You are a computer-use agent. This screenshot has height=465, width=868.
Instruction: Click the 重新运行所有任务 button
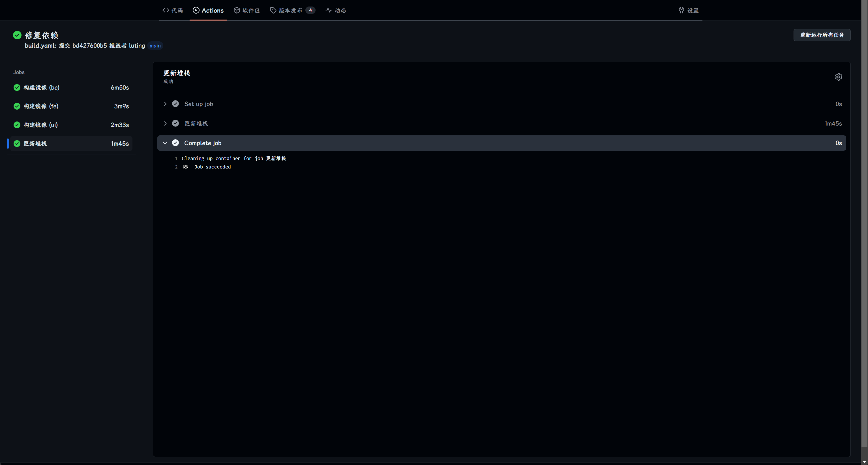click(x=822, y=35)
